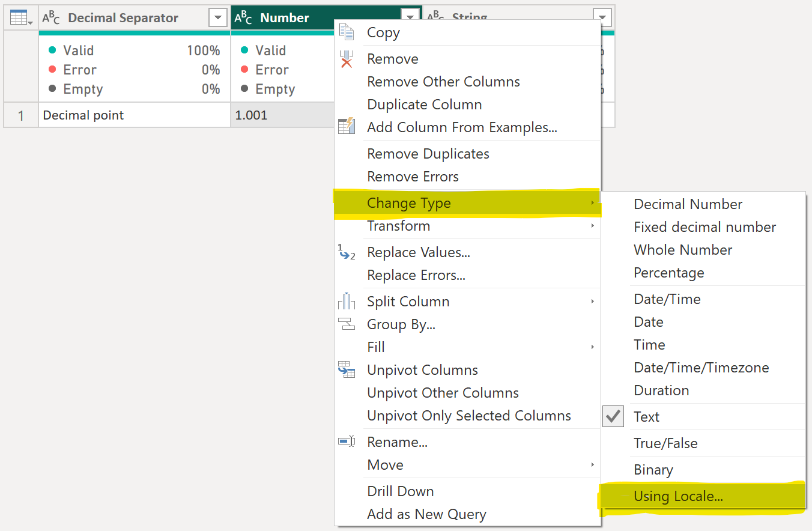Click the Group By icon
Viewport: 812px width, 531px height.
(347, 324)
